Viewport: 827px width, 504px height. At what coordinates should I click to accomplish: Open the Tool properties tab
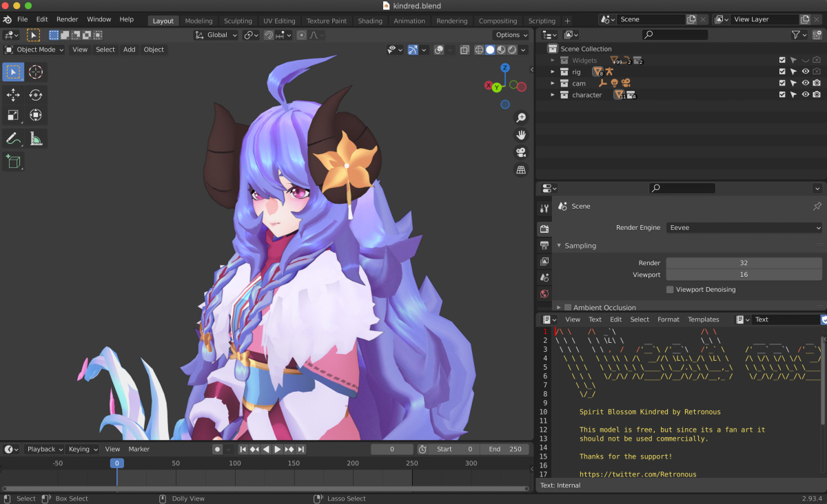pyautogui.click(x=544, y=209)
